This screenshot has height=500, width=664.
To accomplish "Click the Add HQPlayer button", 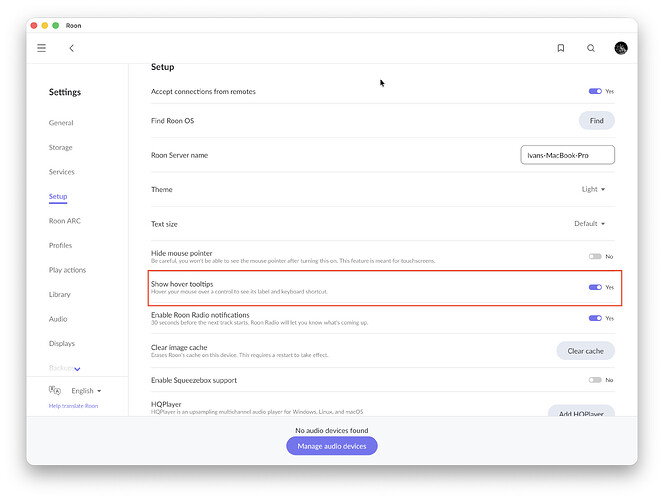I will pos(581,413).
